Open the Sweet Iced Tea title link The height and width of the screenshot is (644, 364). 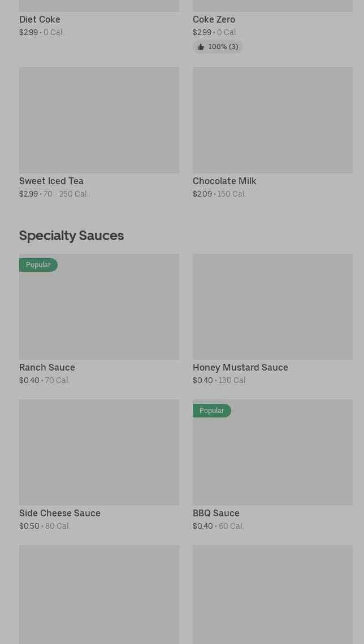[x=51, y=181]
